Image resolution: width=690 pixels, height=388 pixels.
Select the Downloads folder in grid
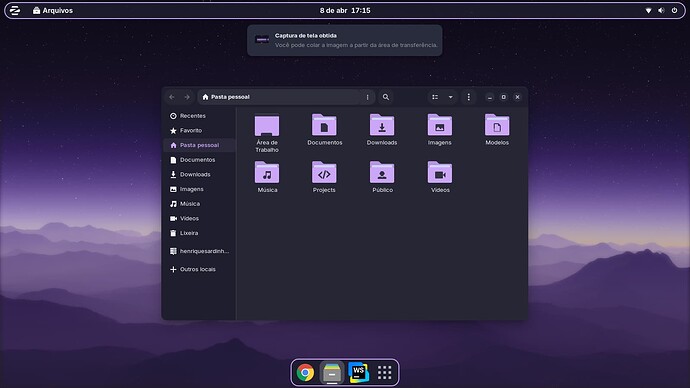click(x=382, y=125)
